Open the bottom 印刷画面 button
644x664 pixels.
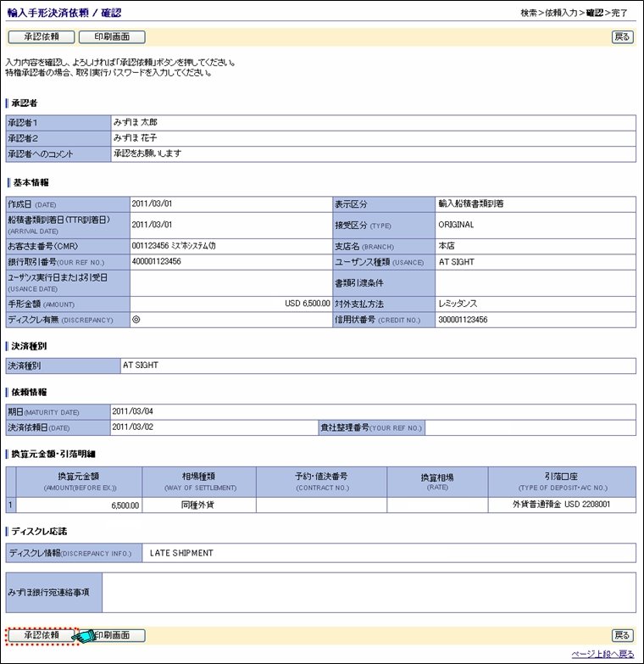coord(112,635)
